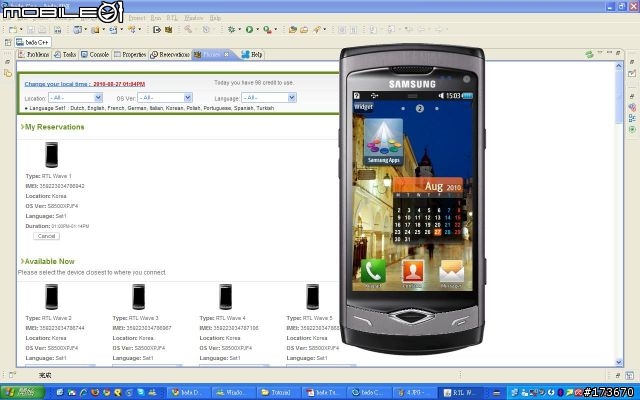Image resolution: width=640 pixels, height=400 pixels.
Task: Switch to the Tasks tab
Action: click(x=65, y=54)
